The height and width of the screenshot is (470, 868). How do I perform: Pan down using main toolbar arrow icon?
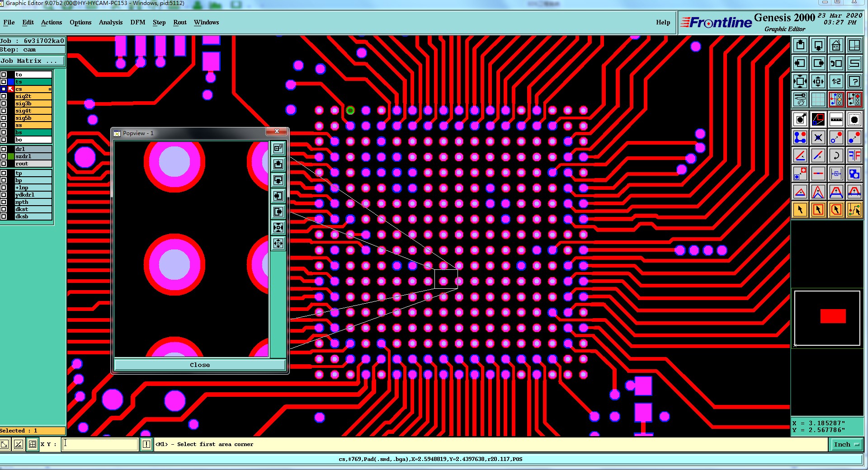click(x=818, y=45)
